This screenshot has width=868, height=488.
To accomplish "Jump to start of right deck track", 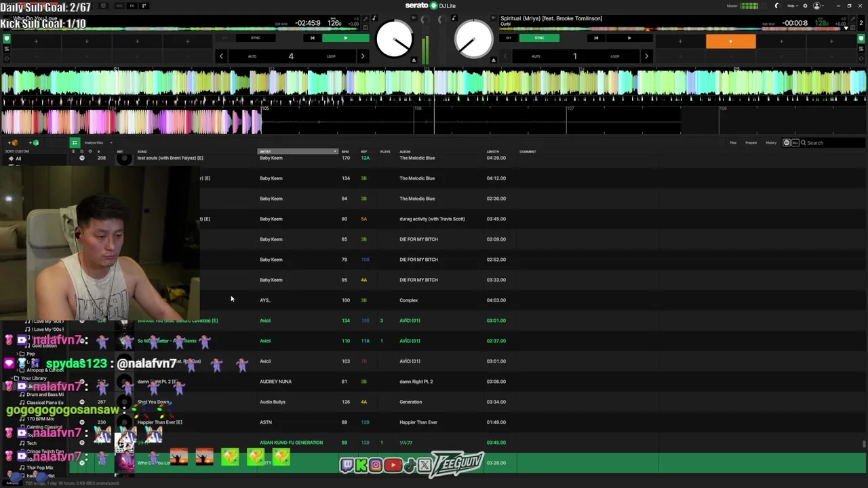I will [596, 38].
